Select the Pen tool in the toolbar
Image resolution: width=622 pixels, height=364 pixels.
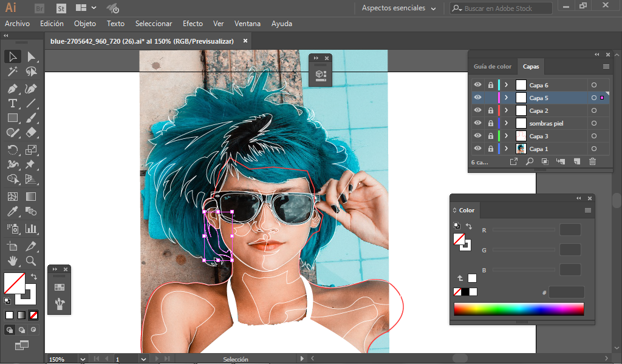13,89
